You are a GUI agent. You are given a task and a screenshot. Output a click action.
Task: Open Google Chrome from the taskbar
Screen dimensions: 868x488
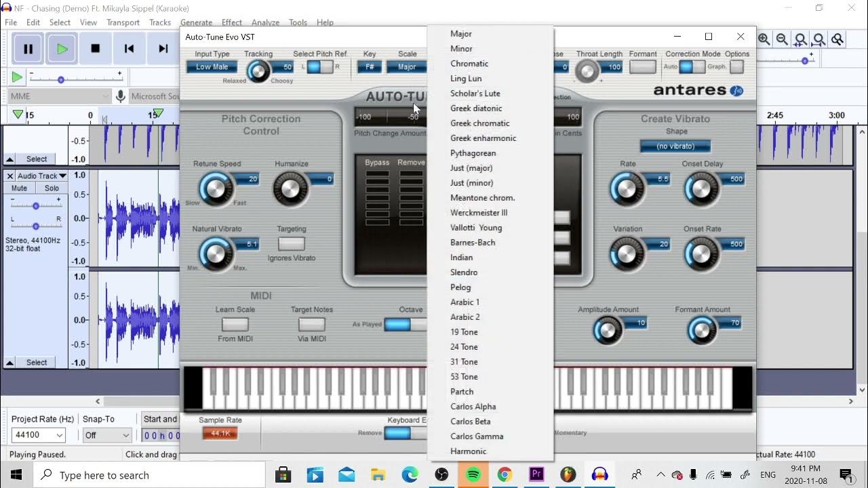point(505,474)
